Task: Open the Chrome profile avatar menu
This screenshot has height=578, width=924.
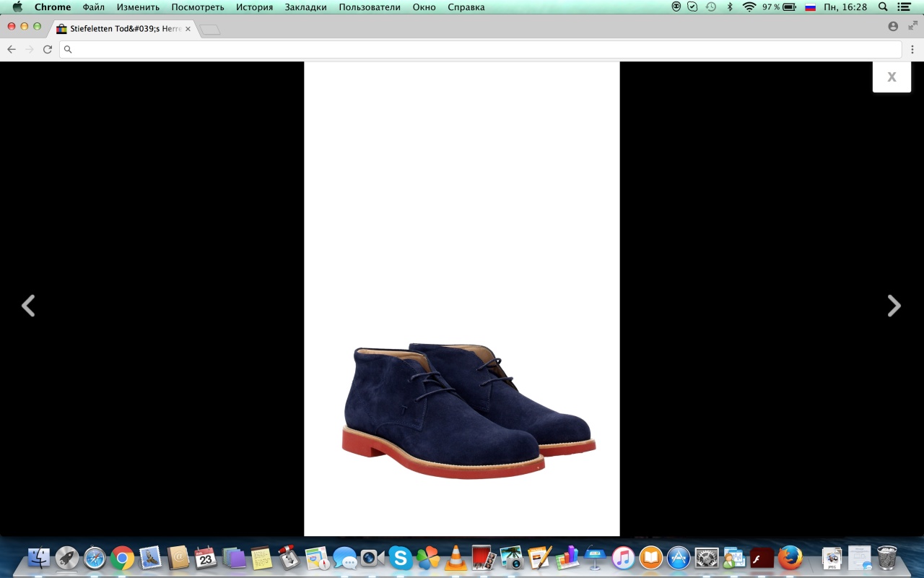Action: [x=893, y=27]
